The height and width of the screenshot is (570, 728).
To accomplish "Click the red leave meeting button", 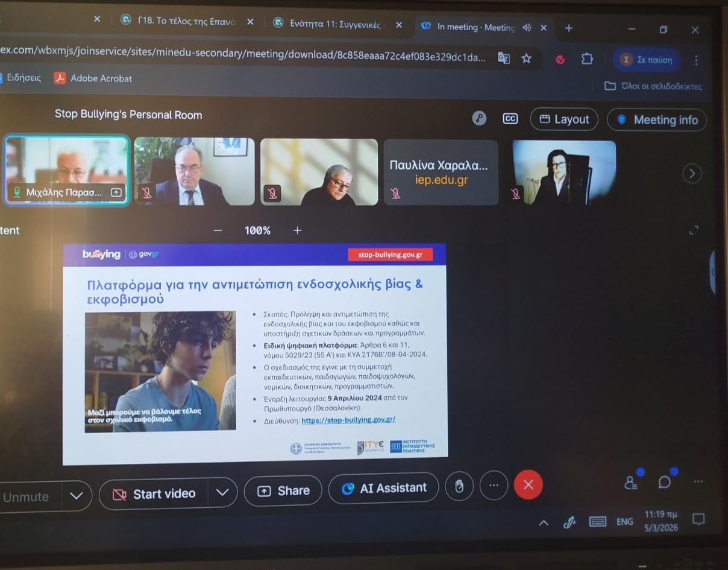I will pos(528,485).
